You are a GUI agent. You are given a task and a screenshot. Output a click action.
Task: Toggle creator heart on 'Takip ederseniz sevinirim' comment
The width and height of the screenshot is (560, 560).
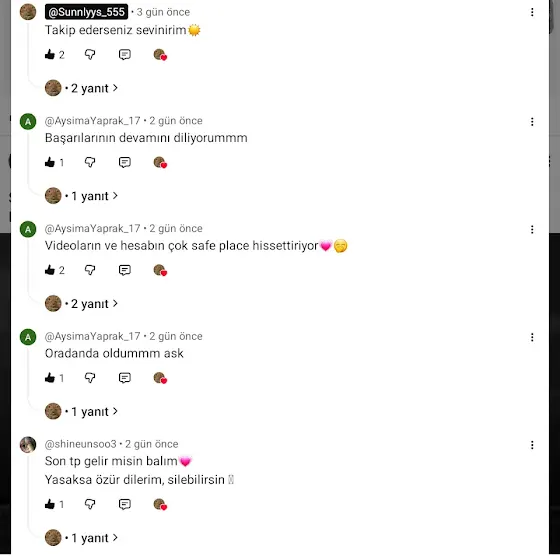tap(160, 55)
